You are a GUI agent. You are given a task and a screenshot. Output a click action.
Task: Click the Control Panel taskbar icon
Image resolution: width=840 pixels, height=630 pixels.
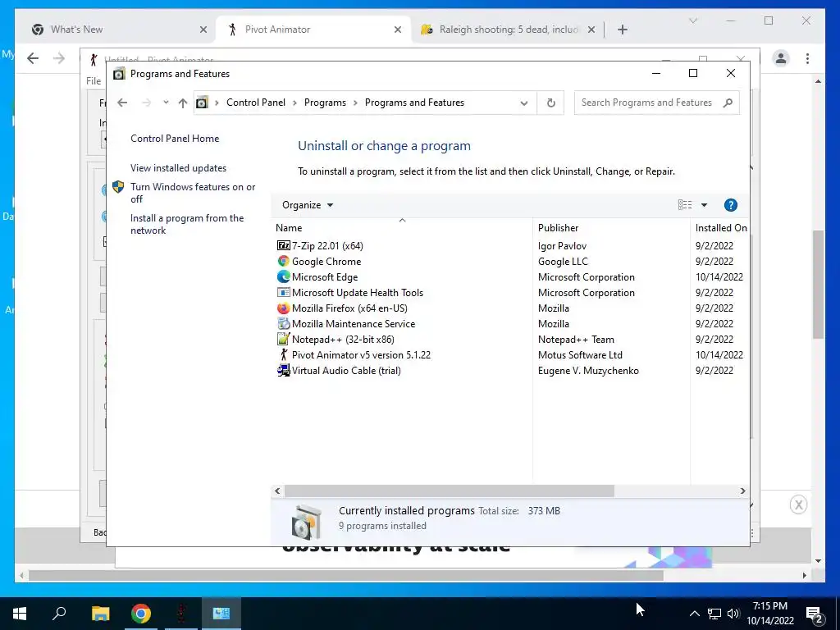pyautogui.click(x=221, y=614)
